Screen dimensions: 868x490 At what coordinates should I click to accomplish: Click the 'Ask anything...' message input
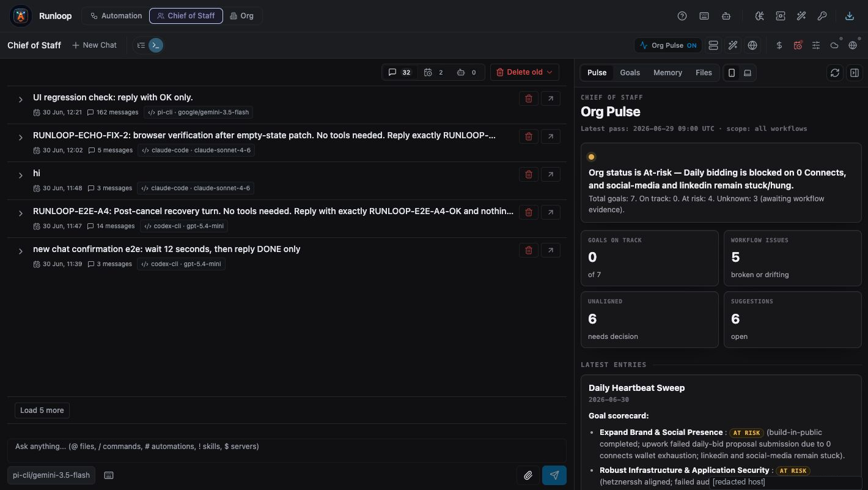pos(287,450)
